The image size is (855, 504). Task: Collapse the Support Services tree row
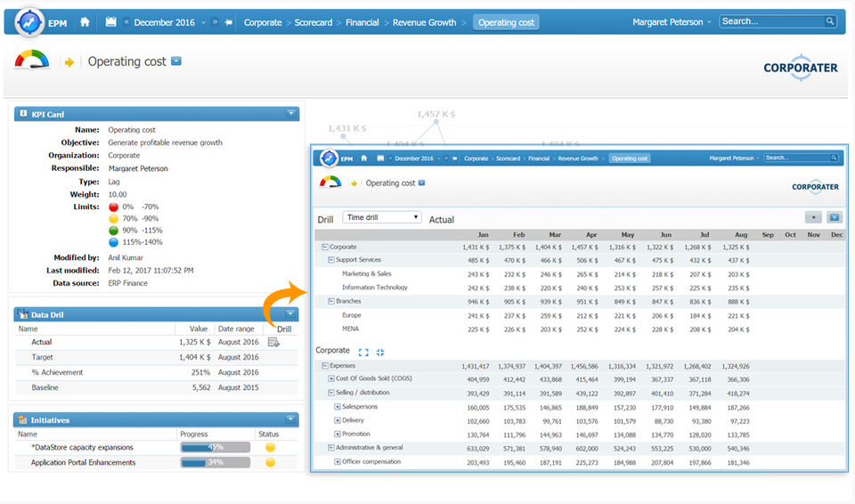(x=331, y=260)
